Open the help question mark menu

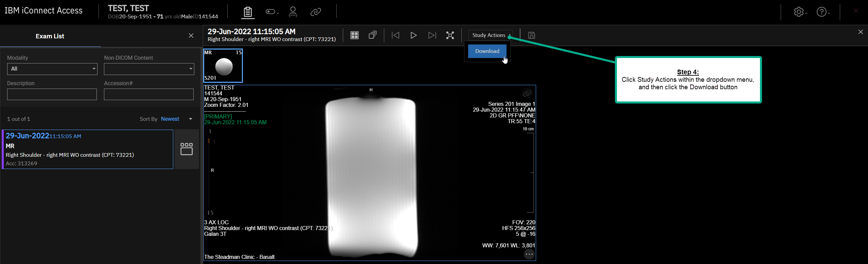(821, 12)
